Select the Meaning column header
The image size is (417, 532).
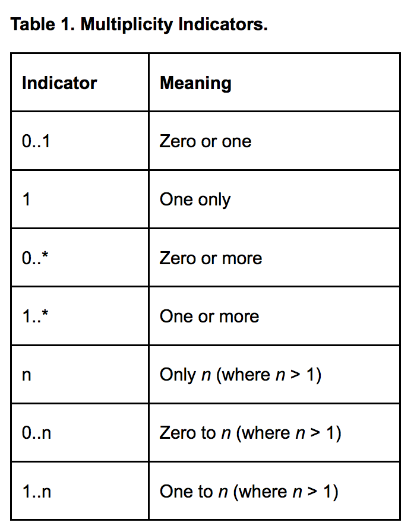[x=274, y=83]
